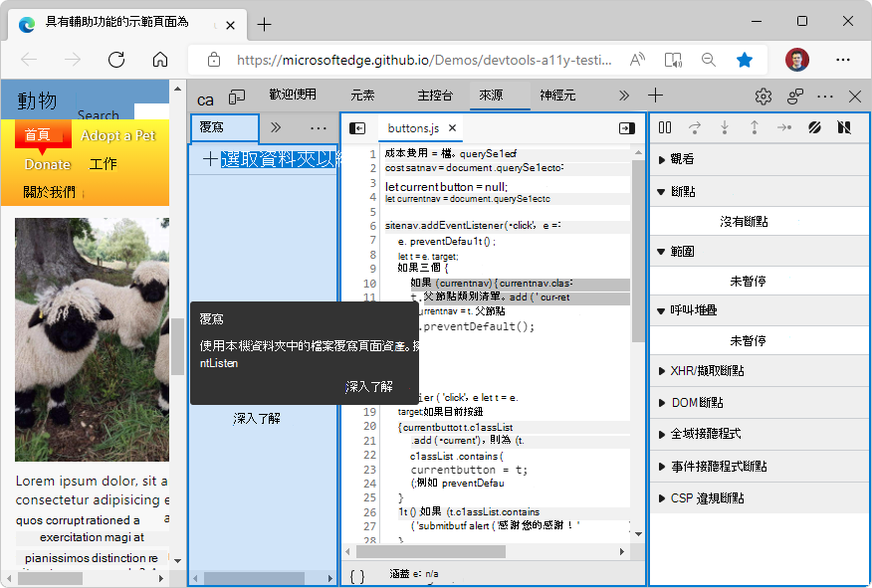Open the tools overflow chevron in DevTools

tap(623, 96)
